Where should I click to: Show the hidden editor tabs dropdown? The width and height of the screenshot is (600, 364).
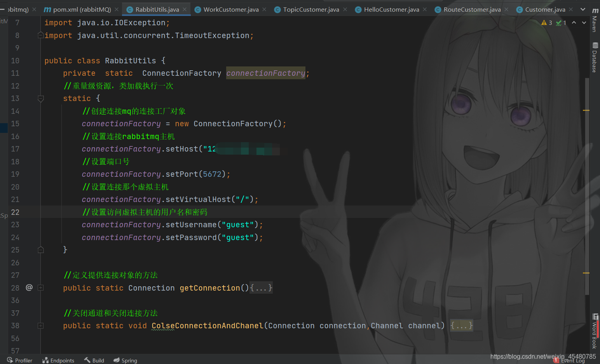(583, 9)
